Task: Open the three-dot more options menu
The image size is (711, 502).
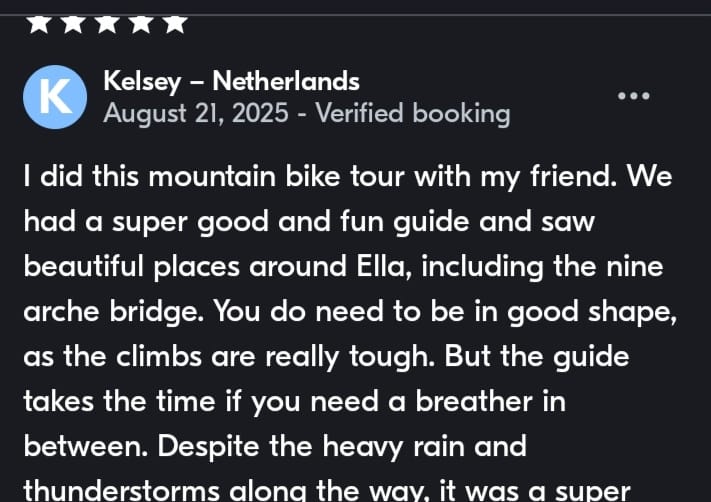Action: click(634, 96)
